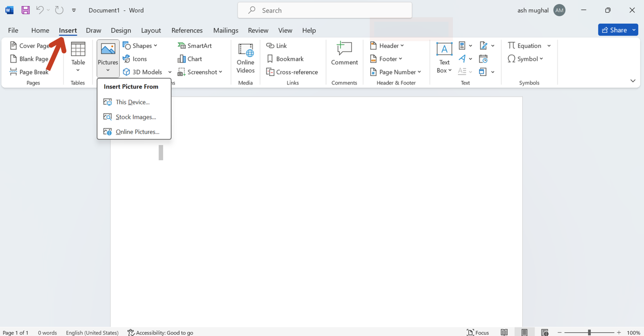The width and height of the screenshot is (644, 336).
Task: Open the Screenshot dropdown
Action: 200,72
